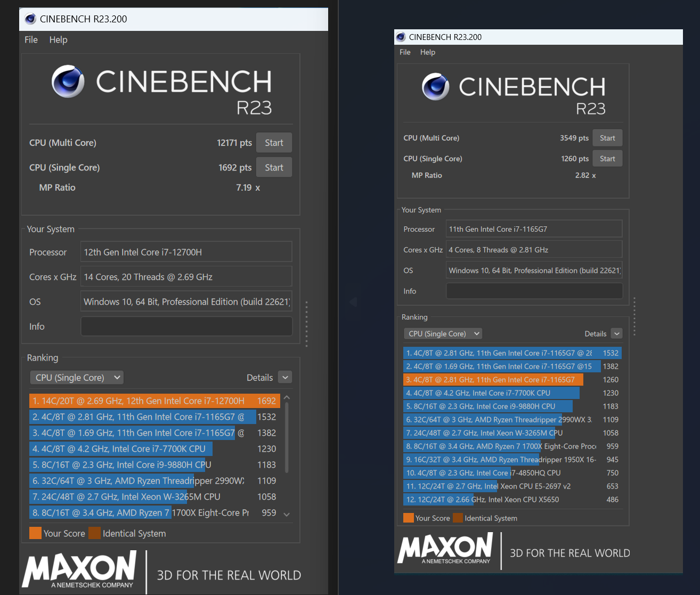Click Cinebench app icon in left title bar
The height and width of the screenshot is (595, 700).
click(x=30, y=19)
